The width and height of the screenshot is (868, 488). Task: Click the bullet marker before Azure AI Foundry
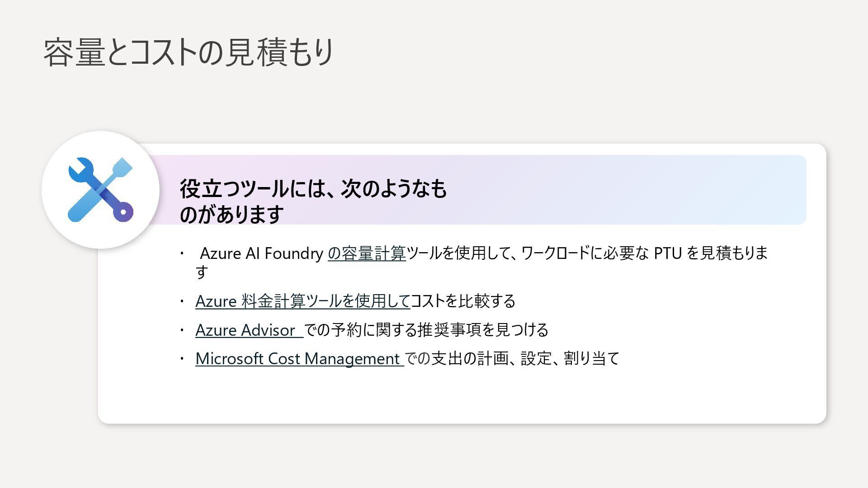pyautogui.click(x=182, y=253)
